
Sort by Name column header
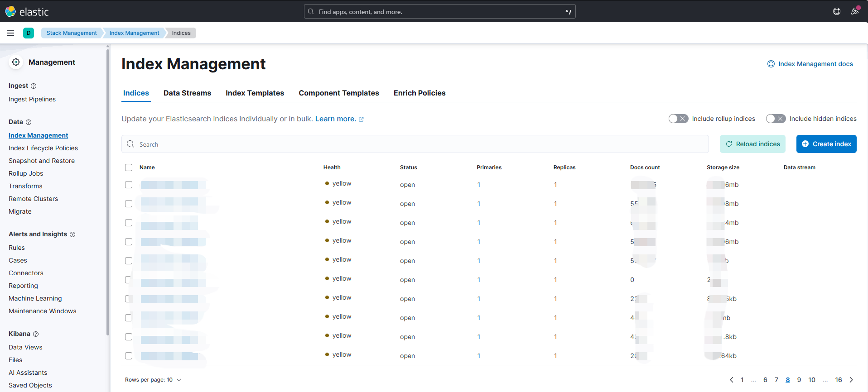(147, 167)
